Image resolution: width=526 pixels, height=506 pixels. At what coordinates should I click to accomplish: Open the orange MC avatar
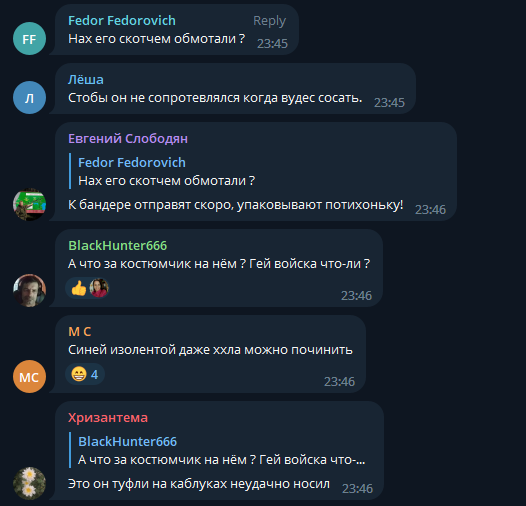point(29,376)
